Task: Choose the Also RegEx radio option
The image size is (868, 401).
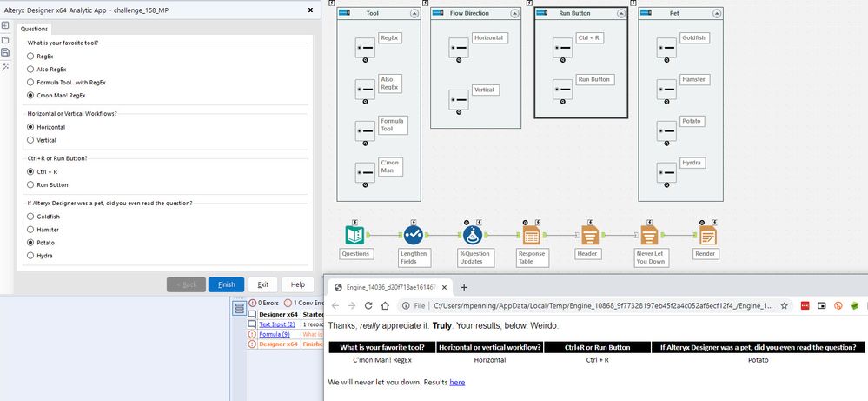Action: (30, 70)
